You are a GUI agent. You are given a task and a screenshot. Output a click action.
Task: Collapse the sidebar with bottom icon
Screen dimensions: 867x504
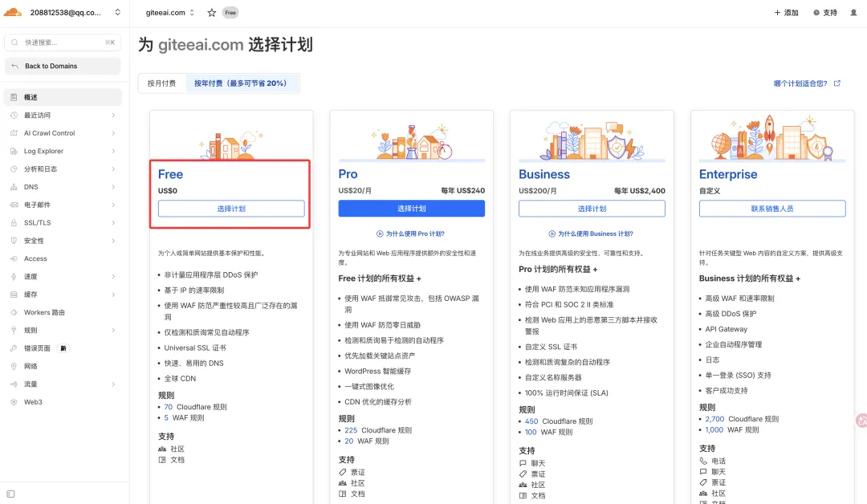tap(10, 494)
